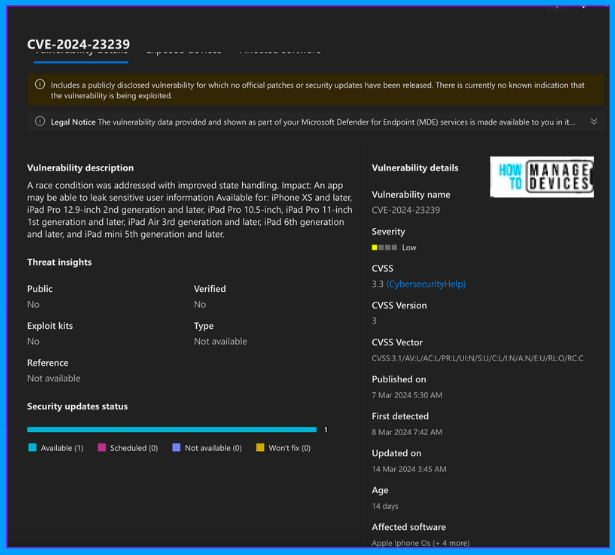
Task: Click the Low severity level indicator blocks
Action: tap(384, 247)
